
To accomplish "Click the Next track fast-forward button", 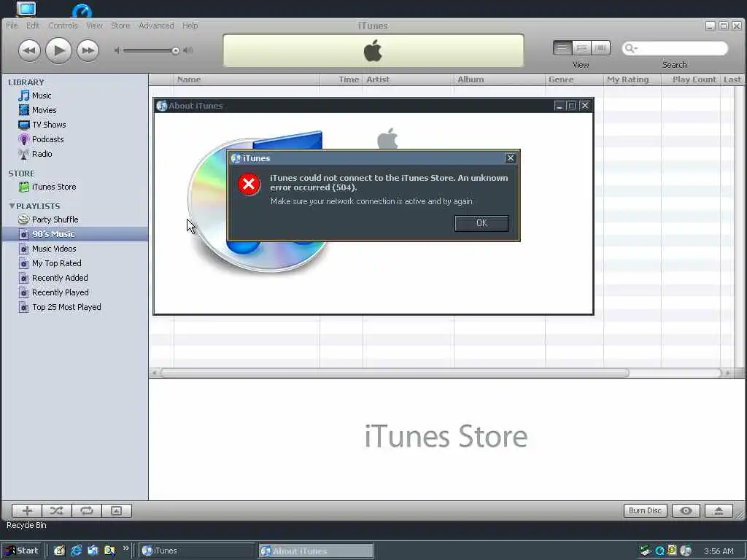I will coord(88,50).
